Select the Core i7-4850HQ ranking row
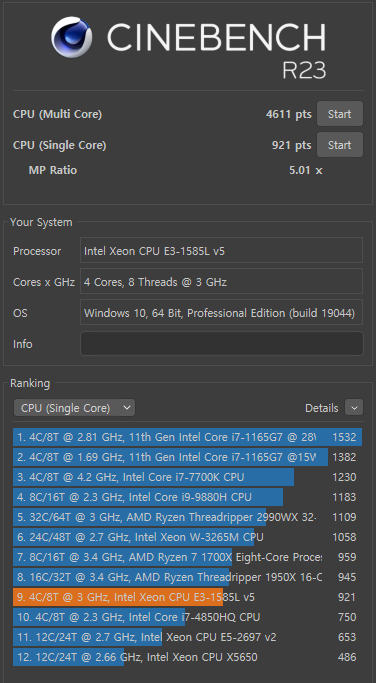 (187, 617)
